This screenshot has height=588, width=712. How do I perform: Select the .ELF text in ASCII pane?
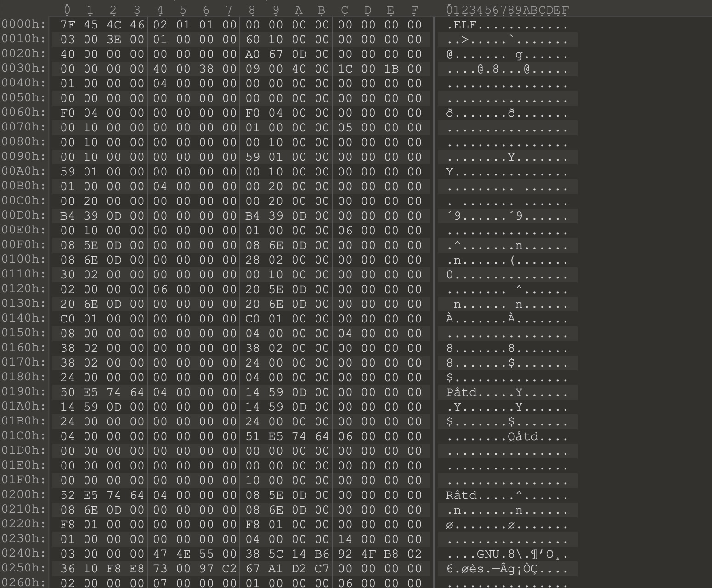(x=461, y=25)
